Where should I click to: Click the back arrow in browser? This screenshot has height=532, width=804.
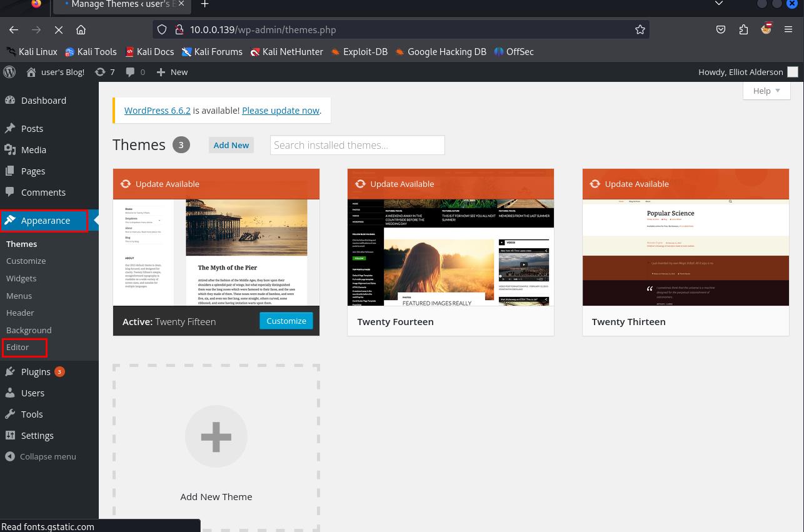click(14, 29)
